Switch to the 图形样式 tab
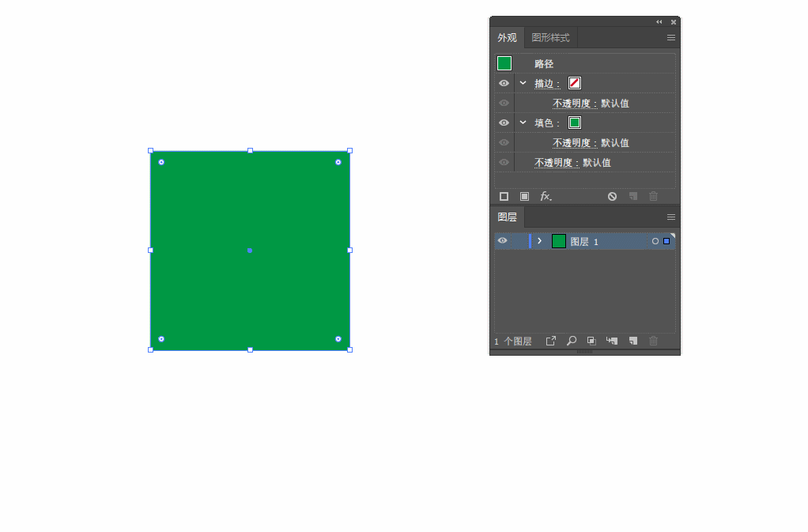Image resolution: width=808 pixels, height=532 pixels. pyautogui.click(x=550, y=38)
